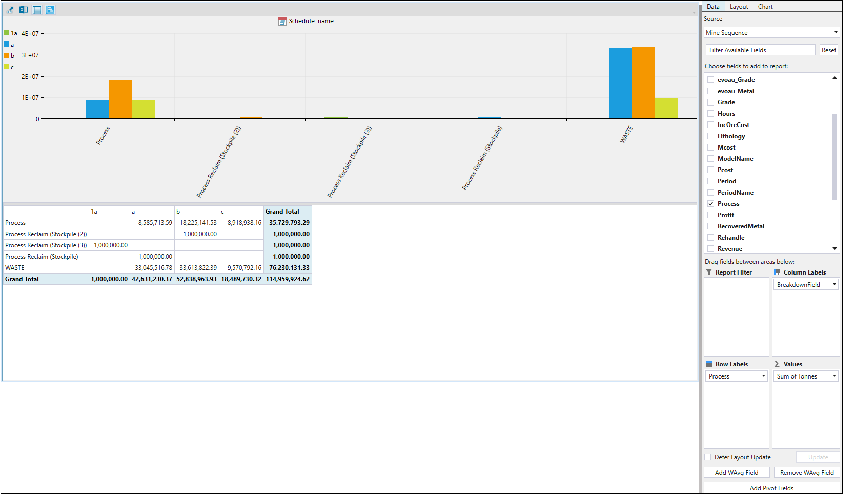Switch to the Layout tab
The width and height of the screenshot is (855, 504).
(x=739, y=7)
